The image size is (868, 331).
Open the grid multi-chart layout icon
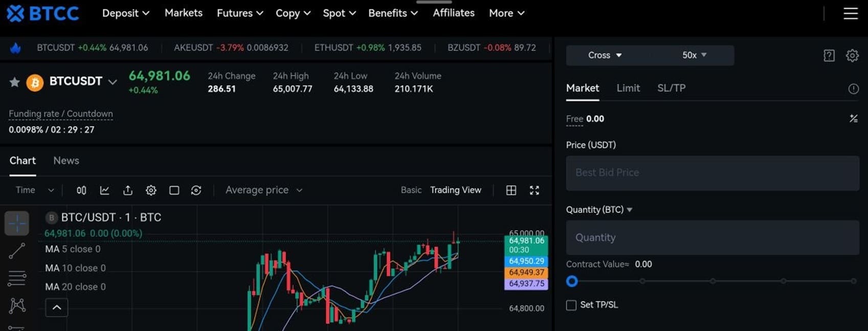coord(511,191)
